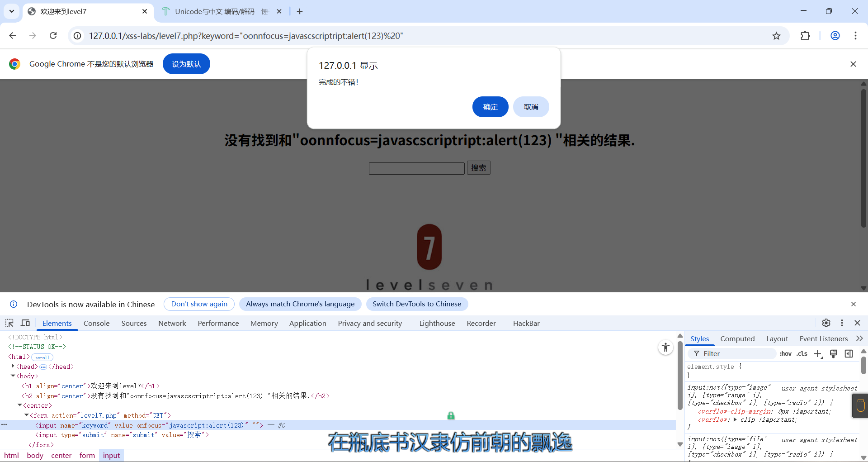Switch to the Layout sidebar tab
The height and width of the screenshot is (462, 868).
click(x=777, y=338)
